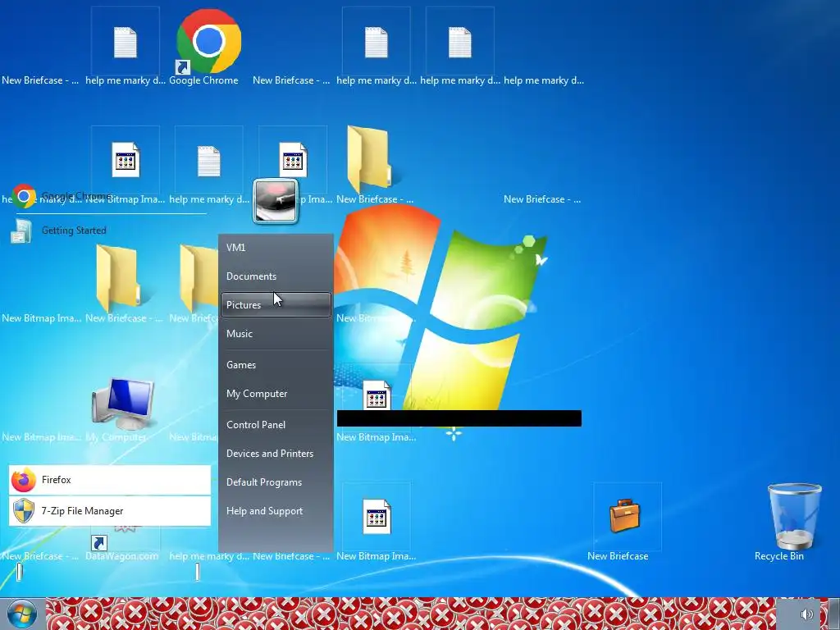Select the bitmap file icon above the black bar
840x630 pixels.
coord(377,395)
